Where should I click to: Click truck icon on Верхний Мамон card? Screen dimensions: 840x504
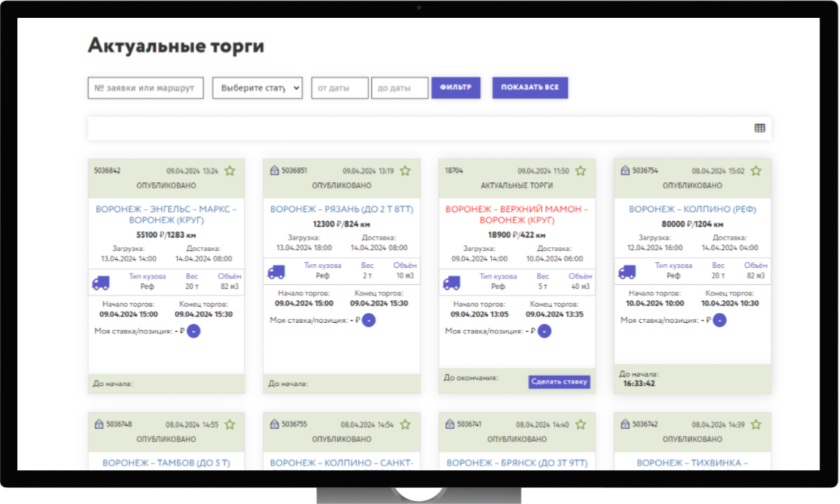(451, 283)
